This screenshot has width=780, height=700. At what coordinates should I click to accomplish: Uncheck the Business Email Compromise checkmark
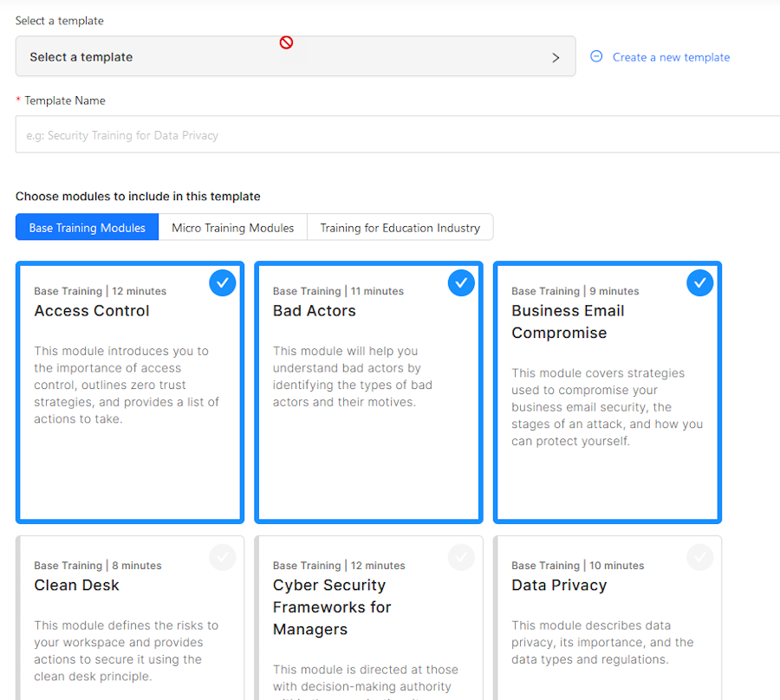pos(700,283)
